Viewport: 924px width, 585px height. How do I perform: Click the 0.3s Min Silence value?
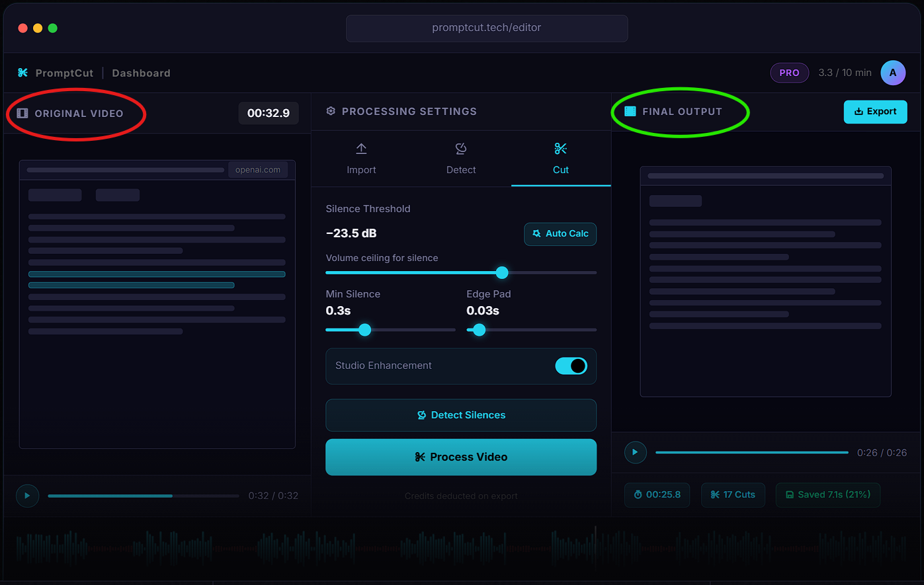338,311
